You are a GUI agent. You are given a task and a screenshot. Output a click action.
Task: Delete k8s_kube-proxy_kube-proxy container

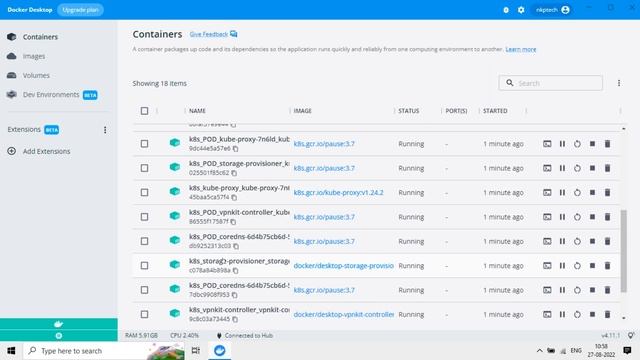click(x=607, y=192)
